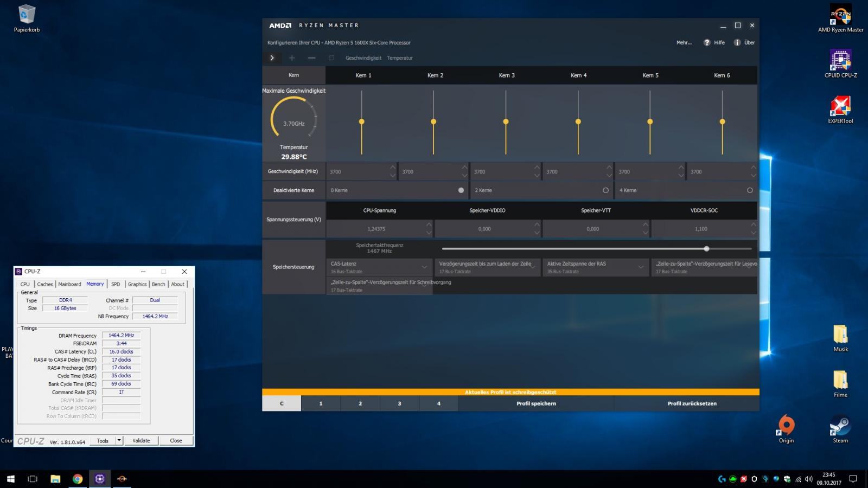
Task: Select the 4 Kerne disabled cores option
Action: click(750, 190)
